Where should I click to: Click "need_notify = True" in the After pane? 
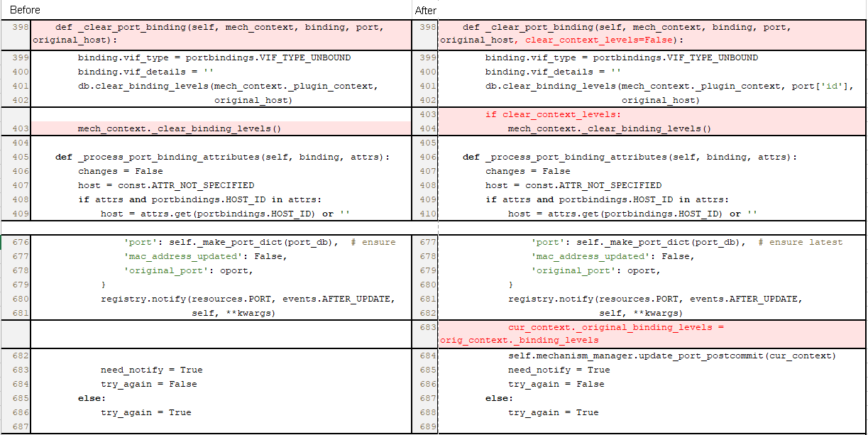coord(559,370)
